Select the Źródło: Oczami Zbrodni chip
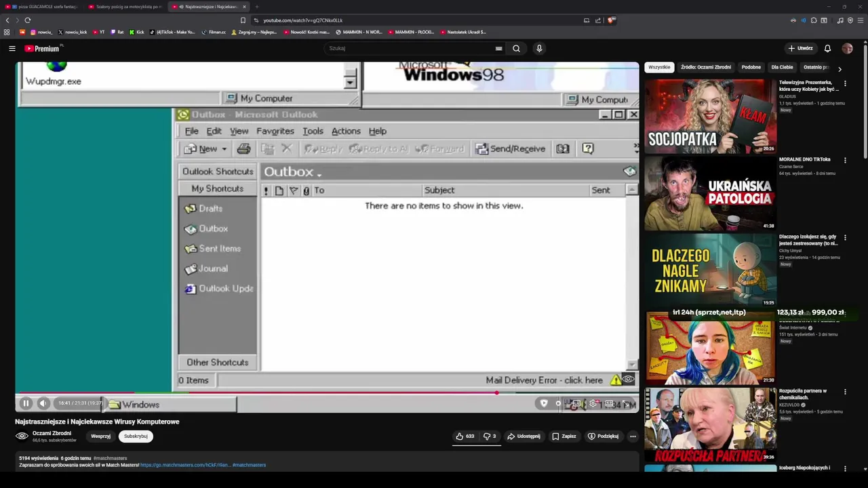 [706, 67]
